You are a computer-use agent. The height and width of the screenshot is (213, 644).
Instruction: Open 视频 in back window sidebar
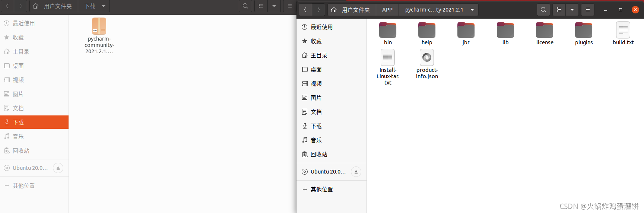point(34,80)
